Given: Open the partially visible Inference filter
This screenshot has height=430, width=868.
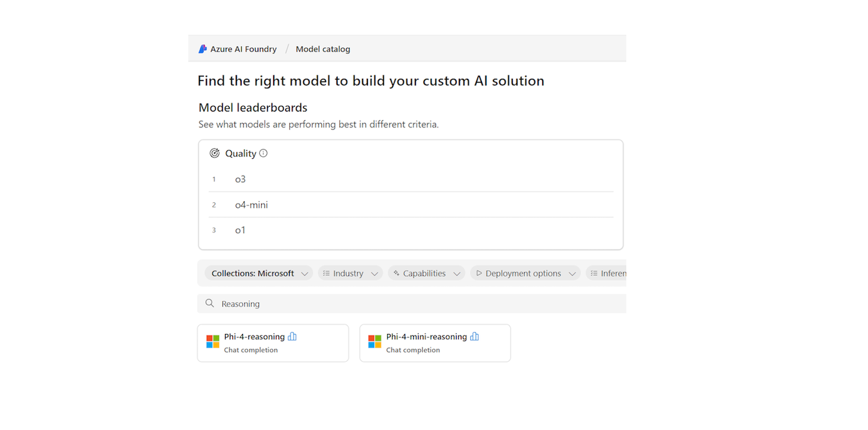Looking at the screenshot, I should (607, 273).
